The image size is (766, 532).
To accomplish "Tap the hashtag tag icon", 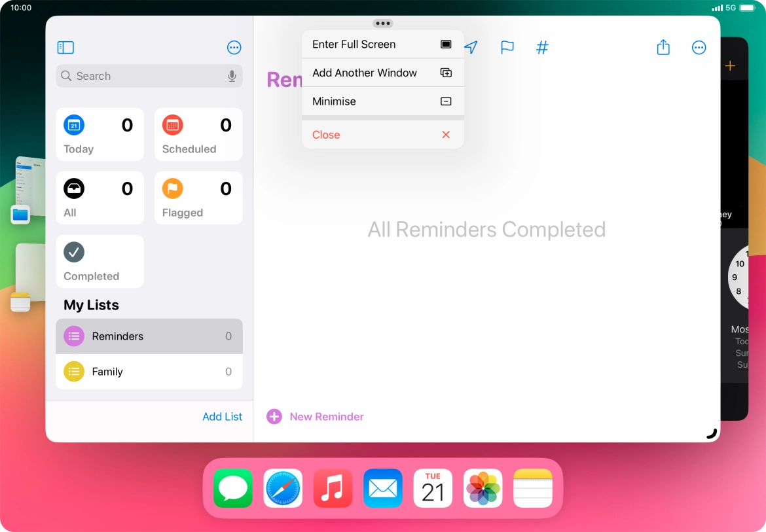I will 542,48.
